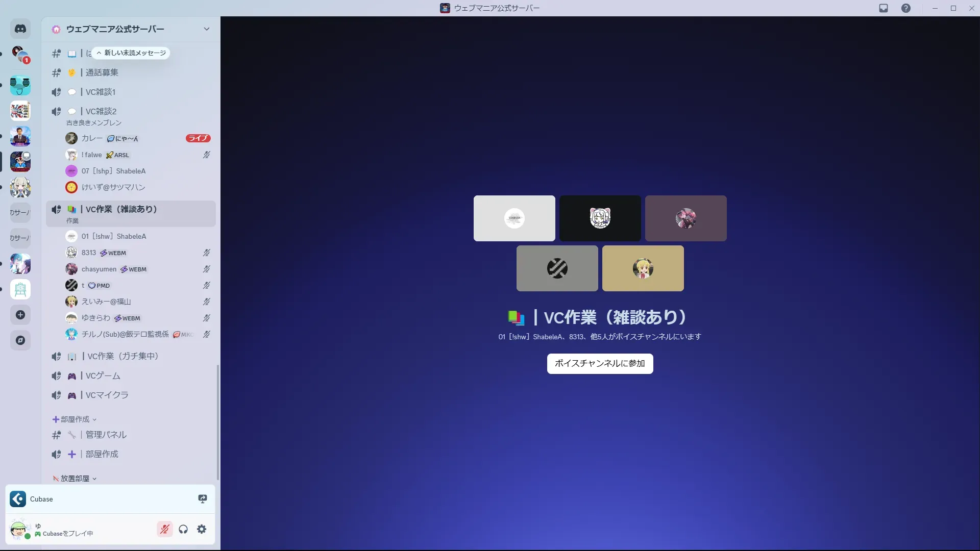
Task: Click the tan participant tile thumbnail
Action: click(x=643, y=268)
